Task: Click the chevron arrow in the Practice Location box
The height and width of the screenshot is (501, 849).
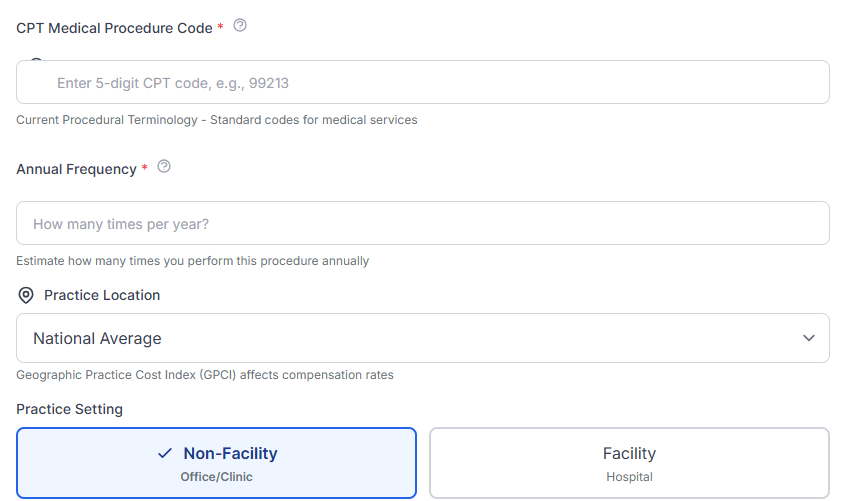Action: (x=809, y=338)
